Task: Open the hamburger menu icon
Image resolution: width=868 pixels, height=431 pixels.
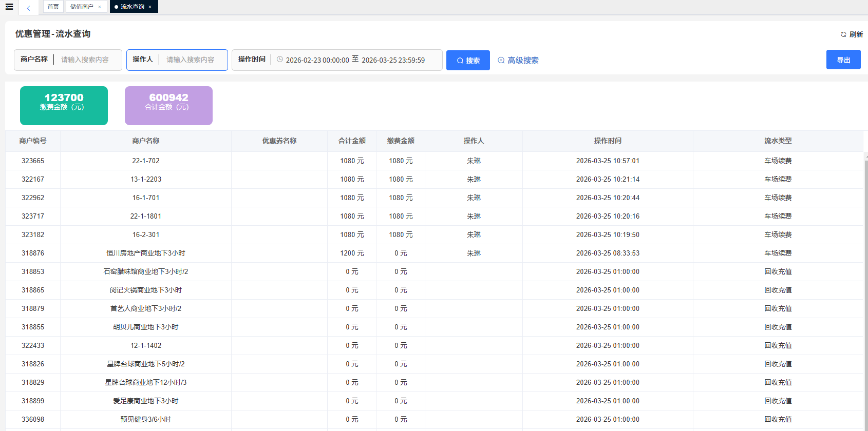Action: (x=9, y=7)
